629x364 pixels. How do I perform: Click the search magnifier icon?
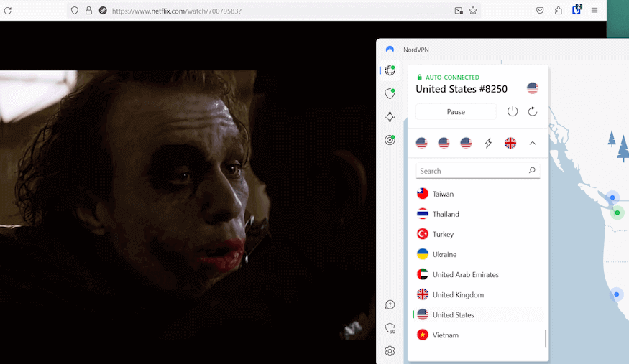[x=532, y=171]
